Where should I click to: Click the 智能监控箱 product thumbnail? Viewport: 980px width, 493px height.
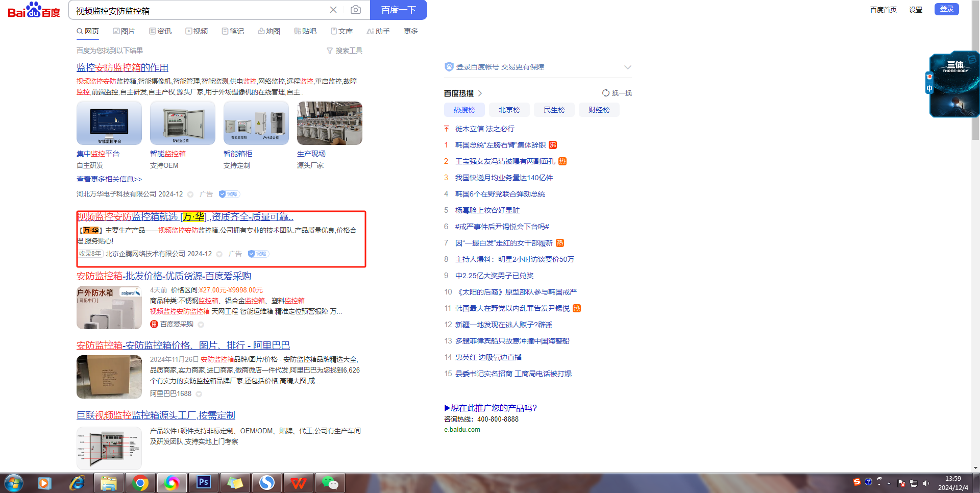[183, 123]
